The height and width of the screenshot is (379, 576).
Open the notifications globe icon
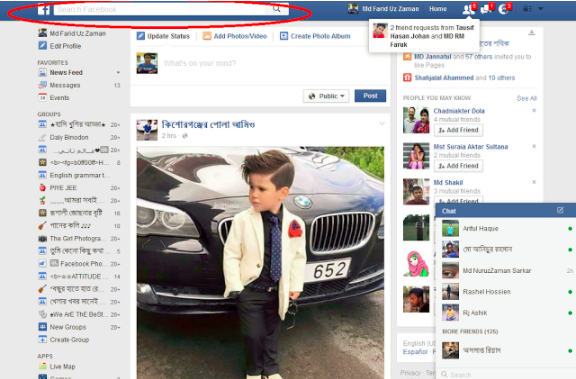point(504,9)
